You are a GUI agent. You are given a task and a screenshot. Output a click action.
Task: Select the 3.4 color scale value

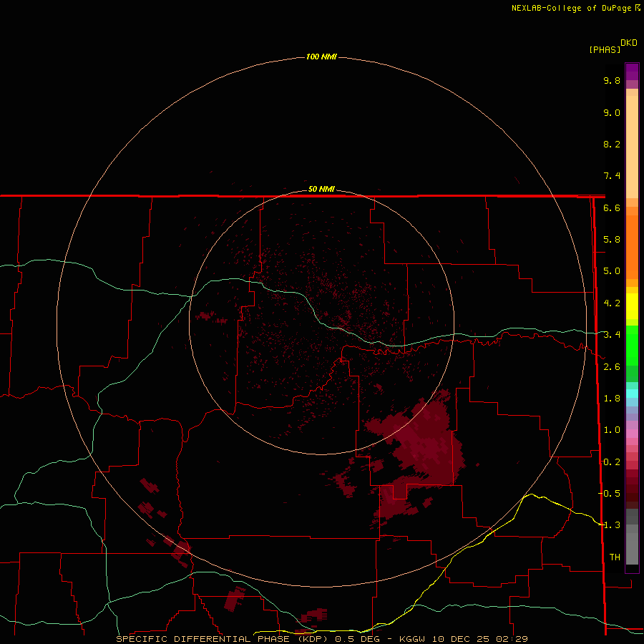pyautogui.click(x=612, y=335)
